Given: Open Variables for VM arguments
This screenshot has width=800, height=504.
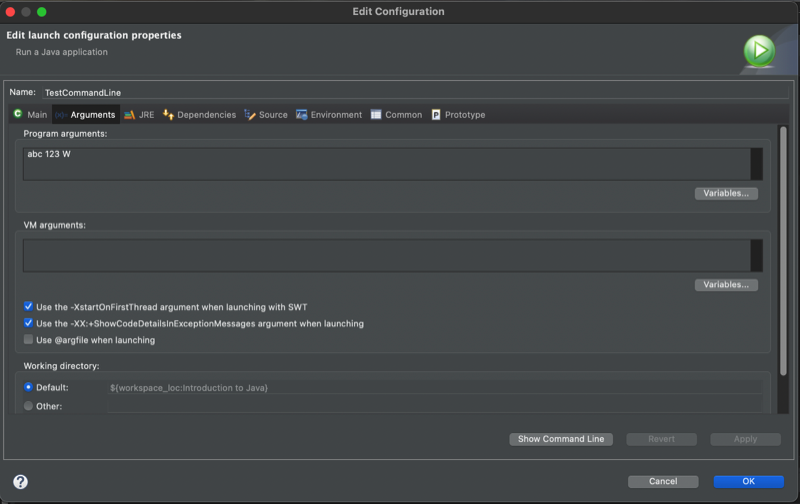Looking at the screenshot, I should coord(726,285).
